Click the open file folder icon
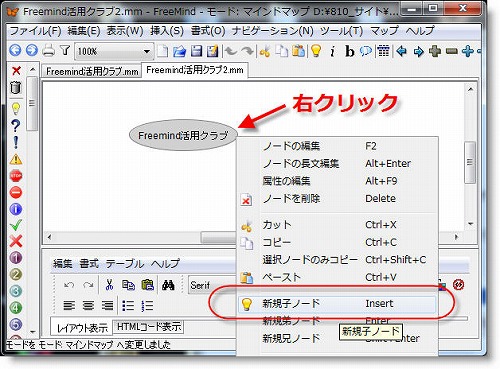Viewport: 500px width, 369px height. (180, 51)
